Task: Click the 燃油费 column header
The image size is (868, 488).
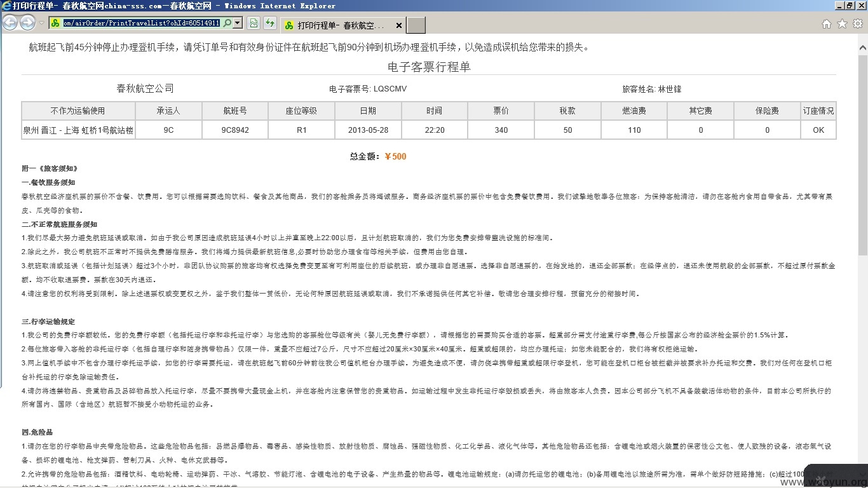Action: coord(634,111)
